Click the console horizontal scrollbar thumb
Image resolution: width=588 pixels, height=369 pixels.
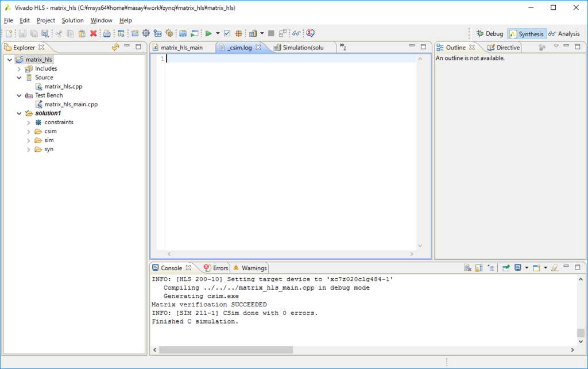[226, 350]
